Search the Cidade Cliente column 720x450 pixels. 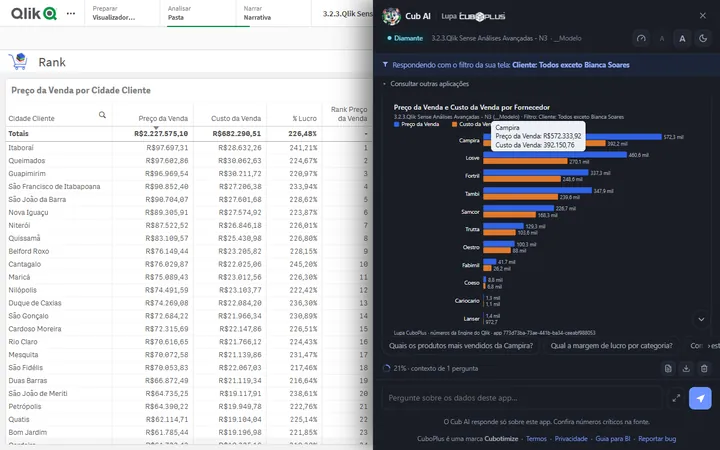(x=102, y=115)
